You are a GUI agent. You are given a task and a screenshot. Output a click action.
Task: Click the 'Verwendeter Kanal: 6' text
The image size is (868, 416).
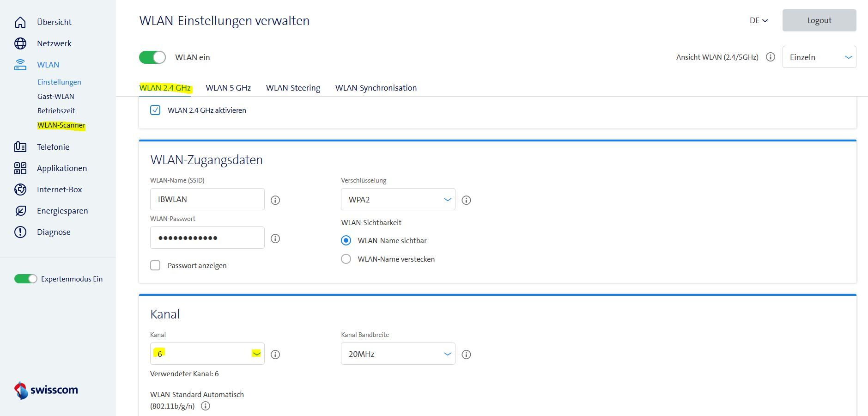click(x=184, y=373)
